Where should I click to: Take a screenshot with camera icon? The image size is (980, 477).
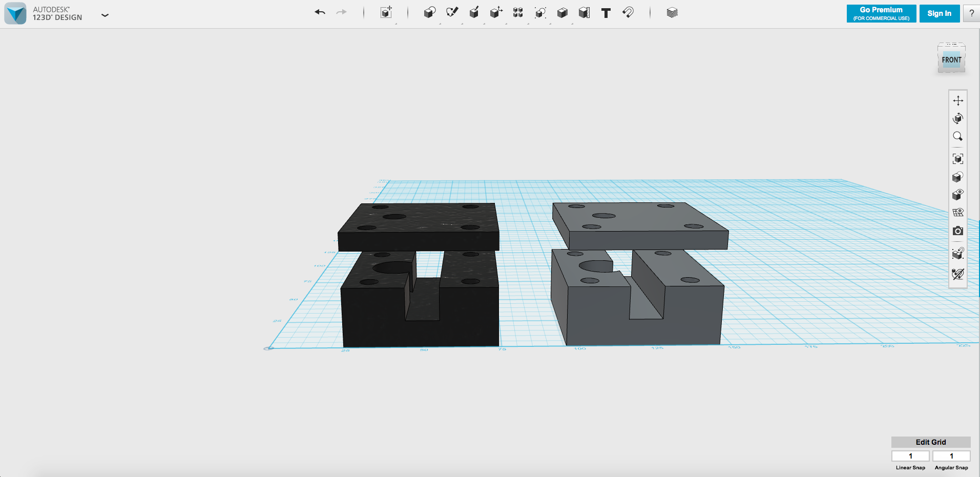click(x=958, y=231)
